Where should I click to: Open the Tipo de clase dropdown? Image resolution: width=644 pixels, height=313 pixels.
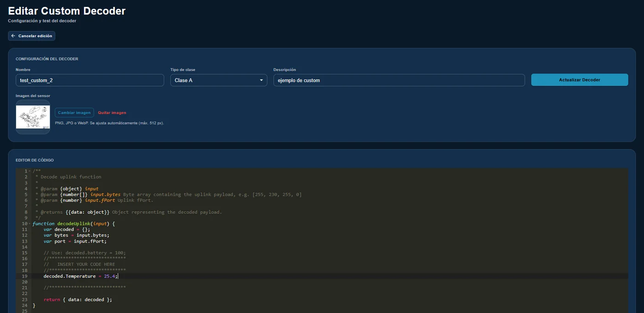click(218, 80)
